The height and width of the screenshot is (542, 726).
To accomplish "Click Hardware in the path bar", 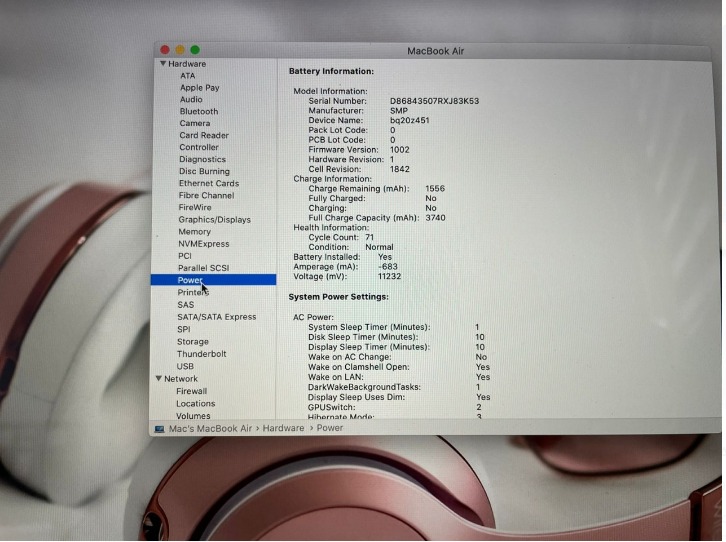I will (283, 428).
